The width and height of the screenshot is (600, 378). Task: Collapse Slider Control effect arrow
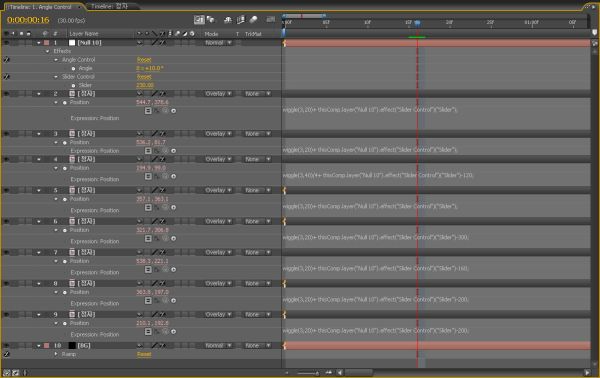pos(56,77)
